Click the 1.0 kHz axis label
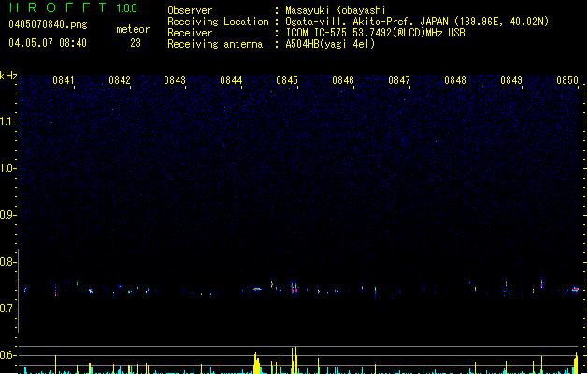 (8, 168)
